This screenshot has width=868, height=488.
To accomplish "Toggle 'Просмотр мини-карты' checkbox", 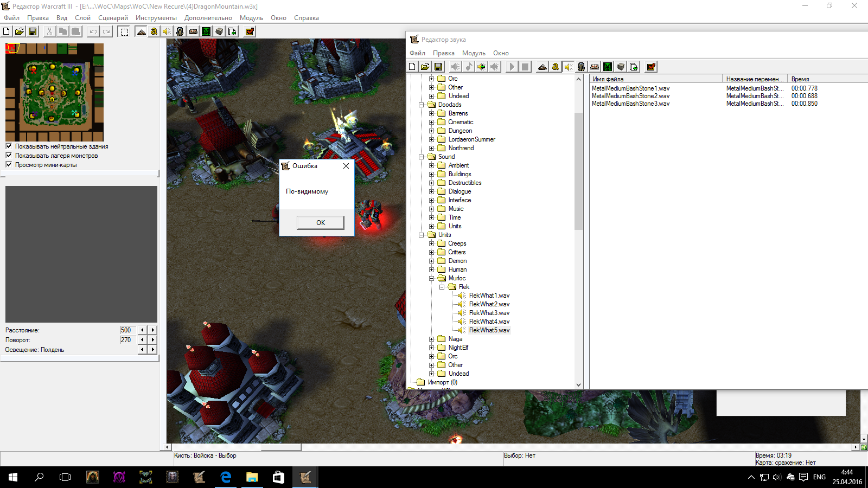I will click(9, 164).
